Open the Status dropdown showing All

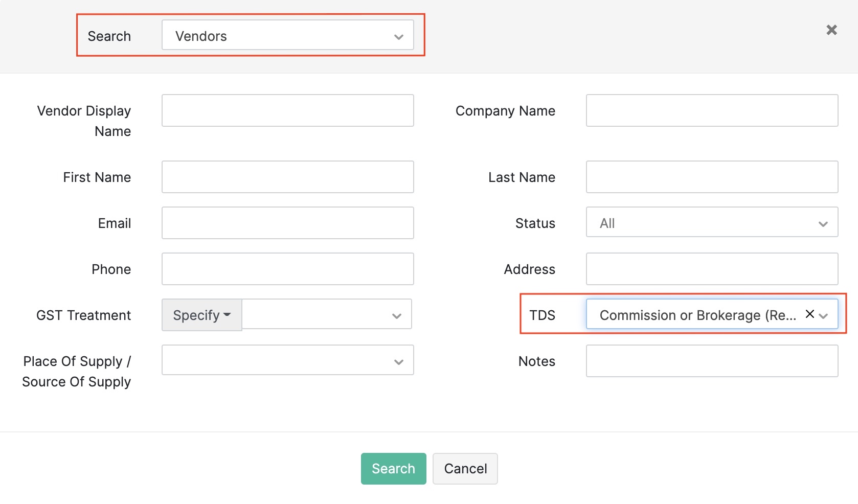711,222
